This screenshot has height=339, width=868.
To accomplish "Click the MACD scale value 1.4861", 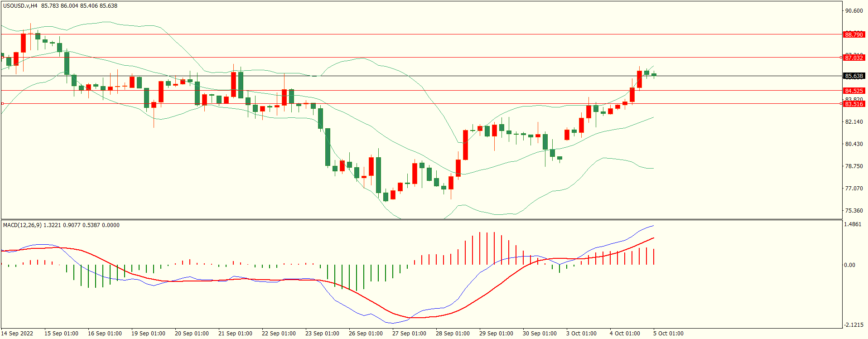I will click(x=853, y=224).
